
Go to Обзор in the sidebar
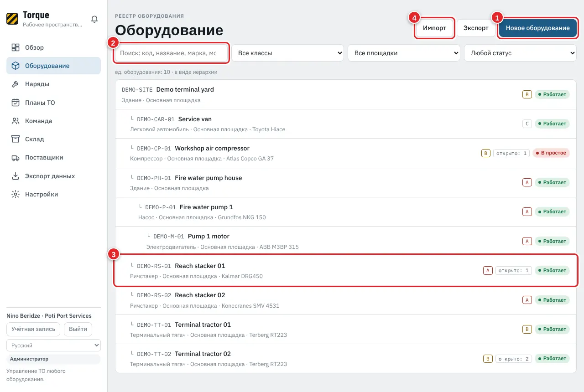tap(53, 47)
